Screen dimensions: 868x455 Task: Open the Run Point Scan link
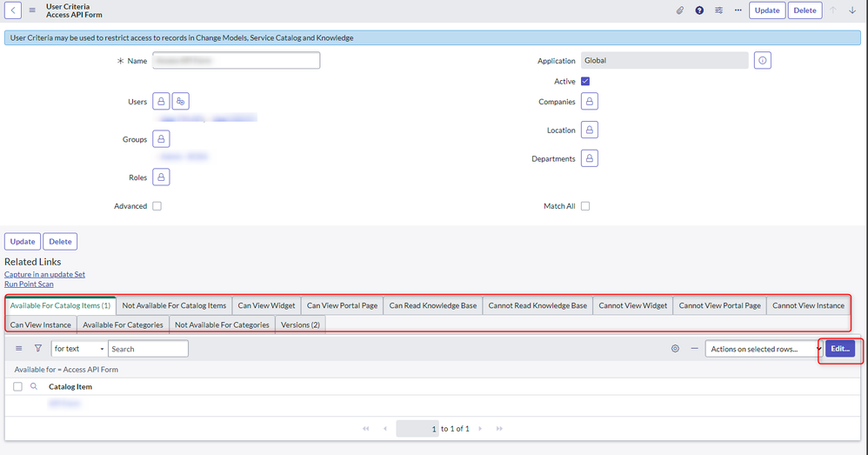click(x=29, y=284)
